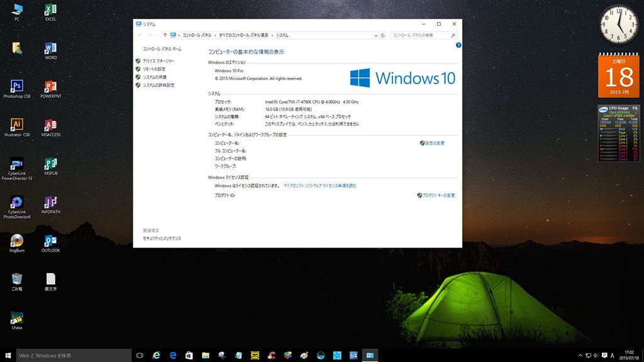Select the MSPUB desktop shortcut

click(50, 166)
